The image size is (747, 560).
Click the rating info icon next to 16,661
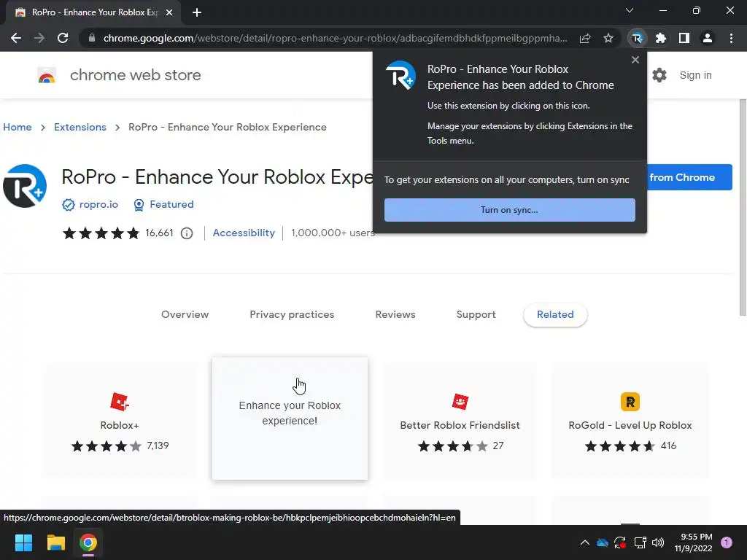click(x=187, y=233)
